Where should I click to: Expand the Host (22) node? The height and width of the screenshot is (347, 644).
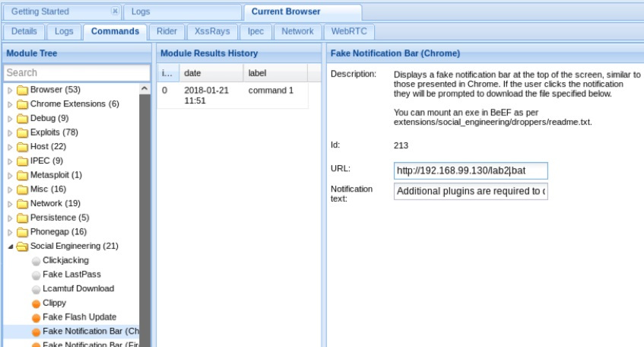(x=10, y=147)
